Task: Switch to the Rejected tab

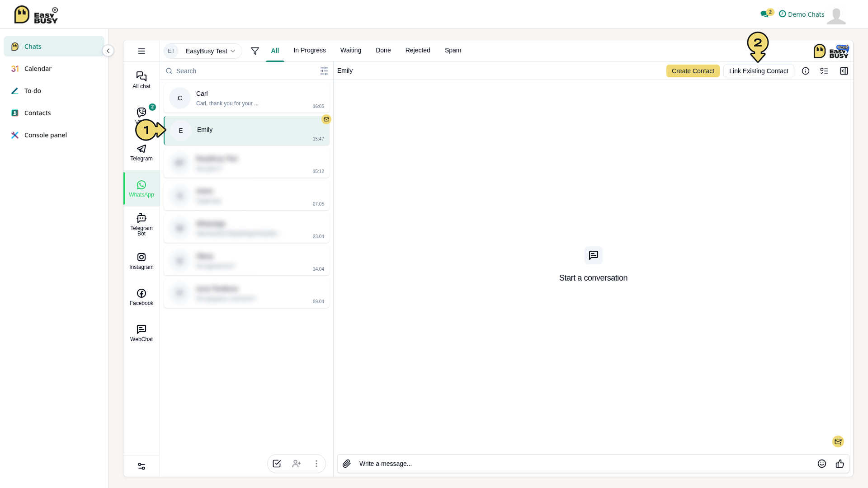Action: pos(418,50)
